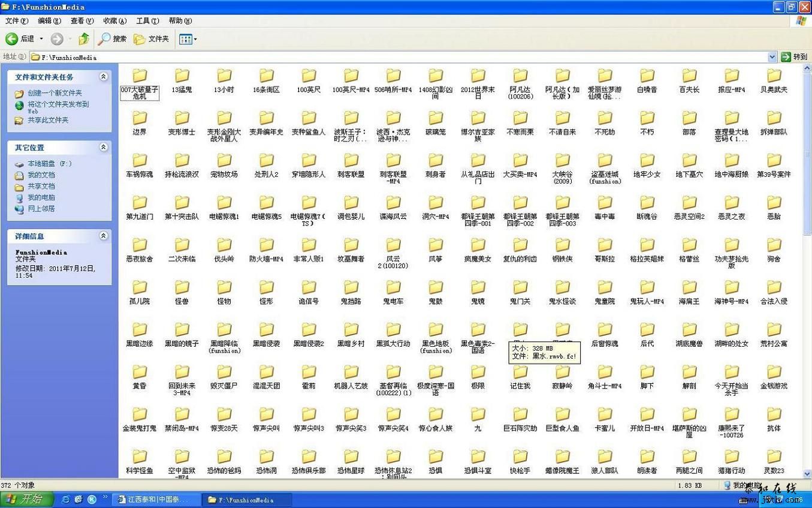
Task: Select the 第九道门 folder icon
Action: [140, 202]
